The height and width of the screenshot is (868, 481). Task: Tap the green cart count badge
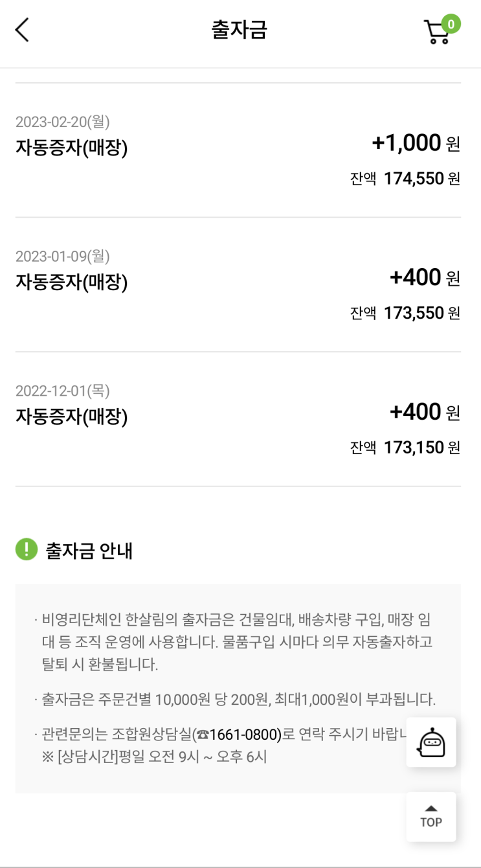pos(451,25)
